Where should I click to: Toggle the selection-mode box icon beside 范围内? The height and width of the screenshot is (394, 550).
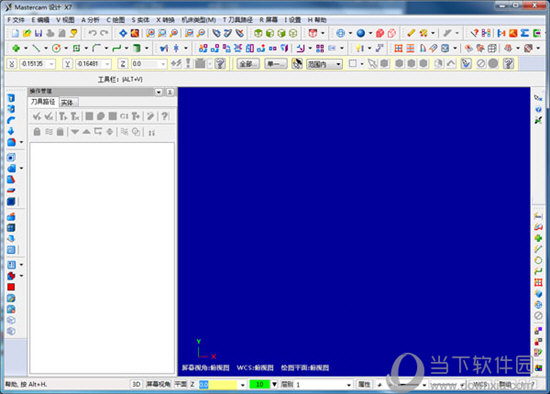(x=353, y=64)
